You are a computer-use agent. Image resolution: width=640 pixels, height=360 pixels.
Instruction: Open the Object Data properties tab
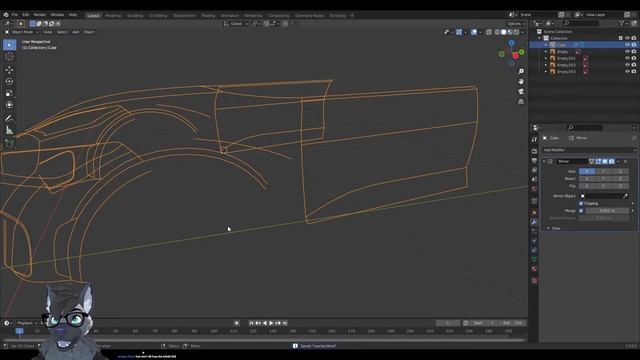534,260
